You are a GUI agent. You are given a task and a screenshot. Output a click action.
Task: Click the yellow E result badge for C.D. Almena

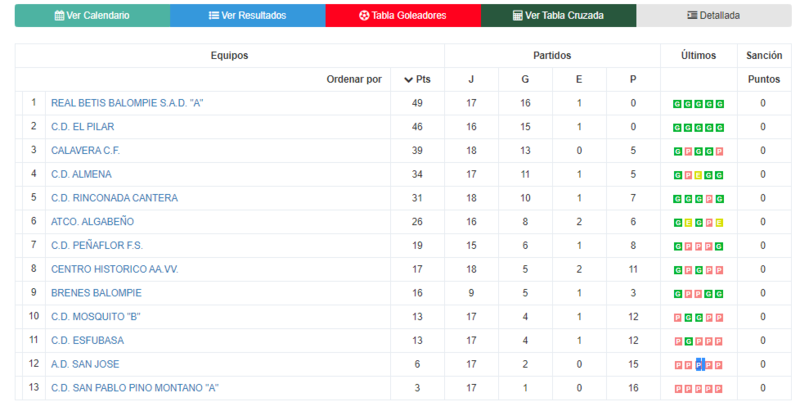pyautogui.click(x=698, y=175)
